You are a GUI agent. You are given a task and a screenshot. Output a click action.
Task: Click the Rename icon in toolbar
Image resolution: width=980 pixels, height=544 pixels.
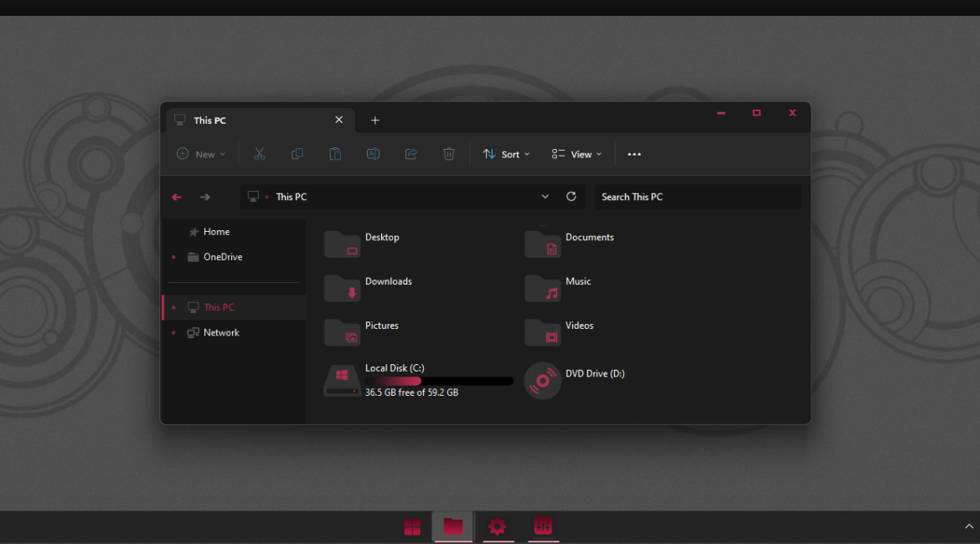373,154
